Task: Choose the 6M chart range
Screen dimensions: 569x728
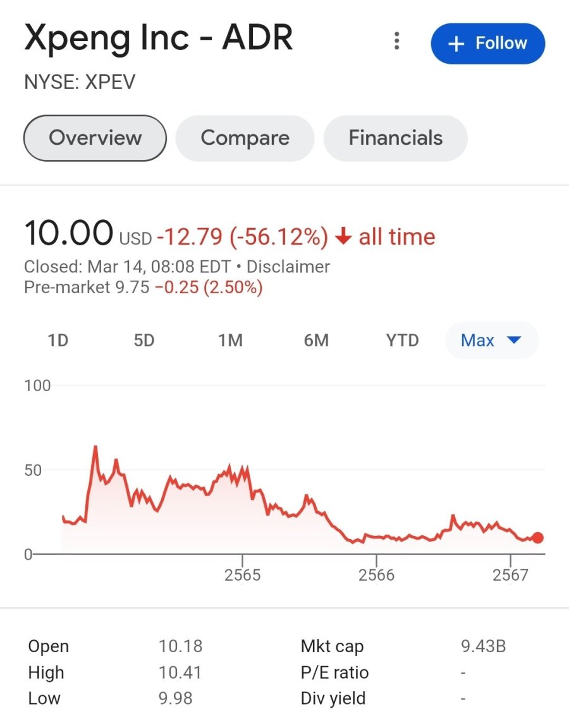Action: 316,341
